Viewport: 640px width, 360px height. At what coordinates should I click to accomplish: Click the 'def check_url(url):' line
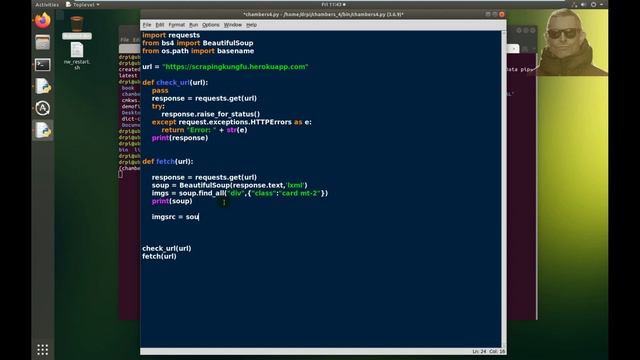click(175, 82)
